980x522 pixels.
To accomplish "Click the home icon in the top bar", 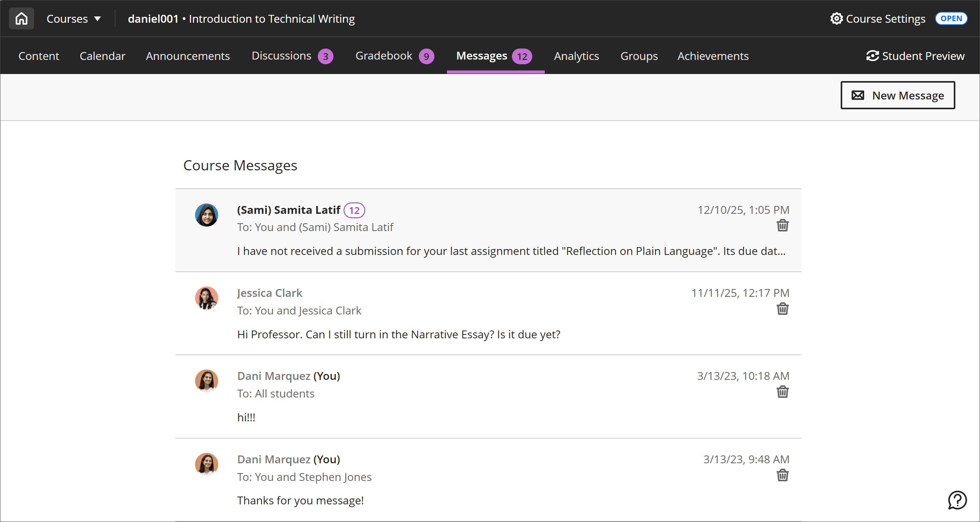I will pyautogui.click(x=21, y=18).
